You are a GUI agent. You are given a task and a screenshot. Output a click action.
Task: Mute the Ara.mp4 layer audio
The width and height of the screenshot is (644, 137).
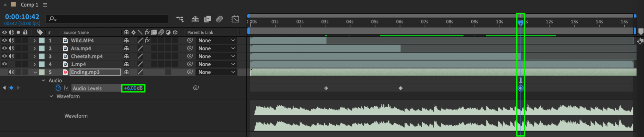tap(12, 48)
